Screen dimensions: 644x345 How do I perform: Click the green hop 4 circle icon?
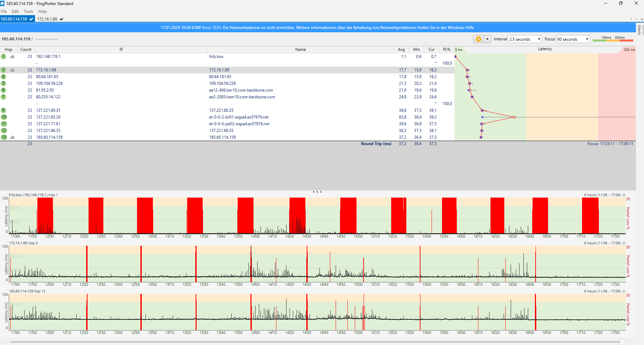tap(3, 77)
